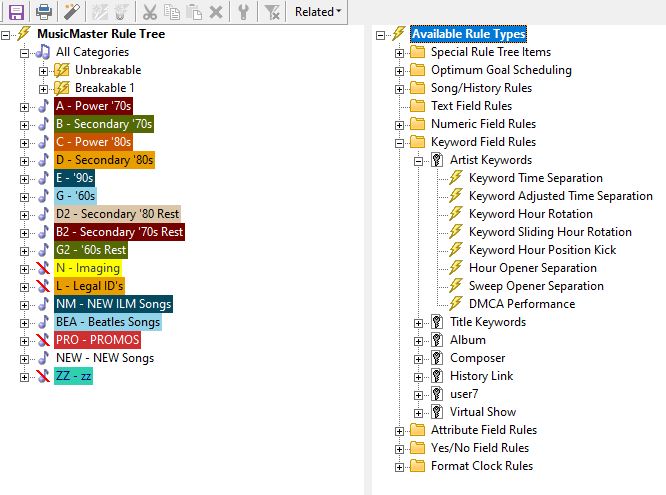The height and width of the screenshot is (495, 666).
Task: Click the keyword icon beside Virtual Show
Action: coord(437,412)
